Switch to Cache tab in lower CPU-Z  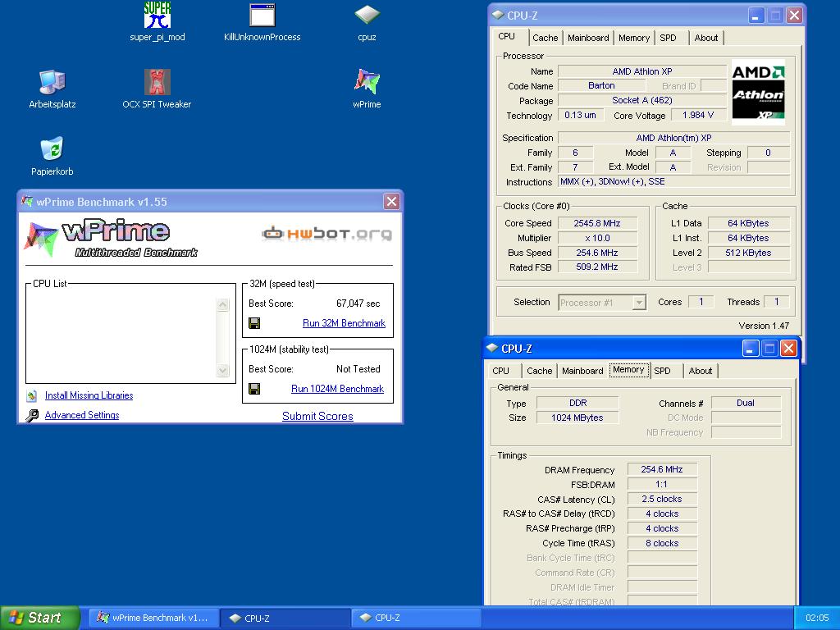tap(540, 371)
